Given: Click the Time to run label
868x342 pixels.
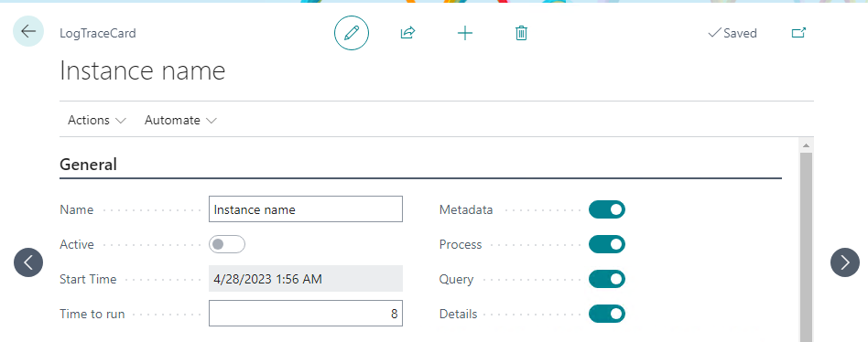Looking at the screenshot, I should point(92,314).
